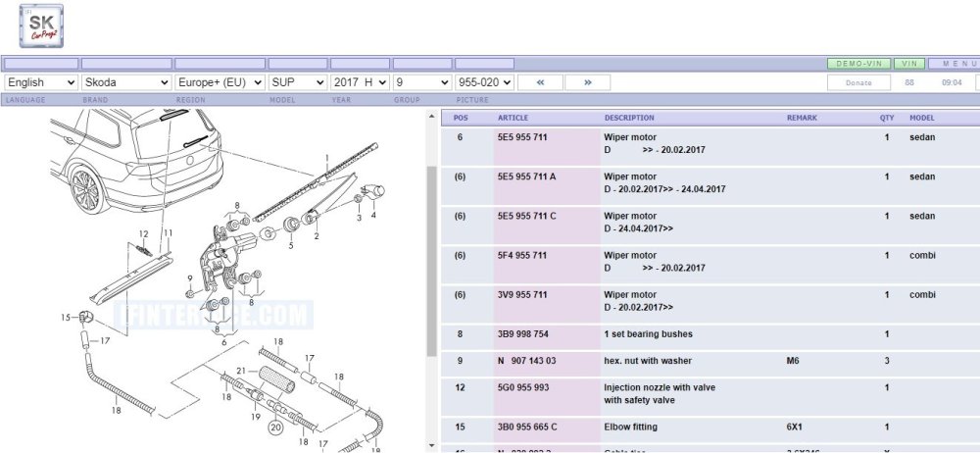Click position number 21 in diagram
Image resolution: width=980 pixels, height=453 pixels.
(x=241, y=371)
